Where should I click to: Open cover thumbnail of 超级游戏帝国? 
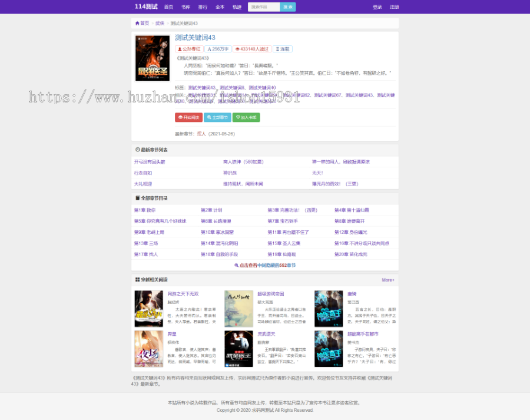coord(238,309)
